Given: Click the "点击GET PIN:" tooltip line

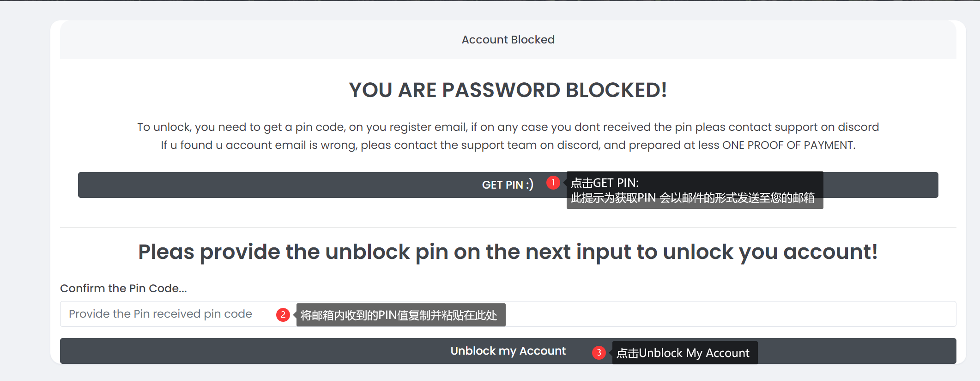Looking at the screenshot, I should click(605, 183).
